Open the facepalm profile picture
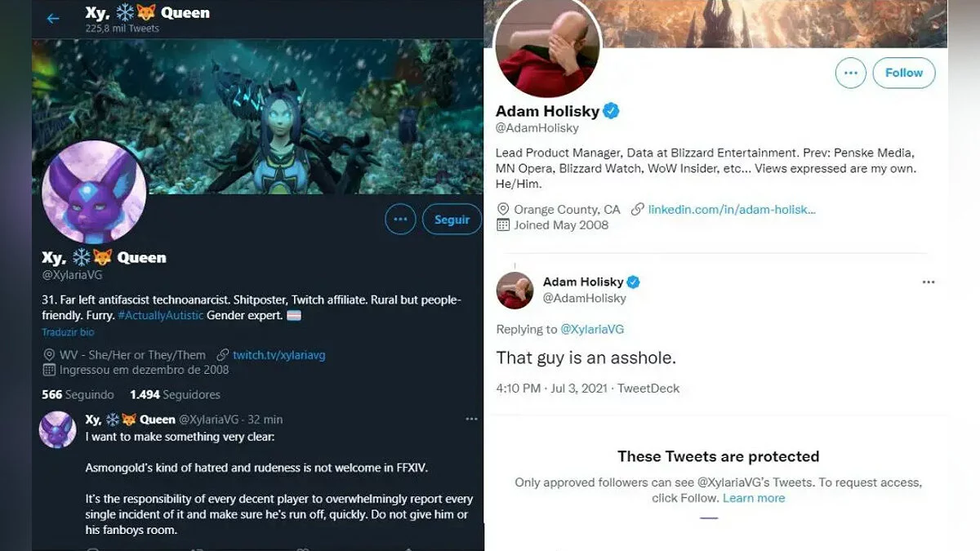The width and height of the screenshot is (980, 551). [x=549, y=47]
